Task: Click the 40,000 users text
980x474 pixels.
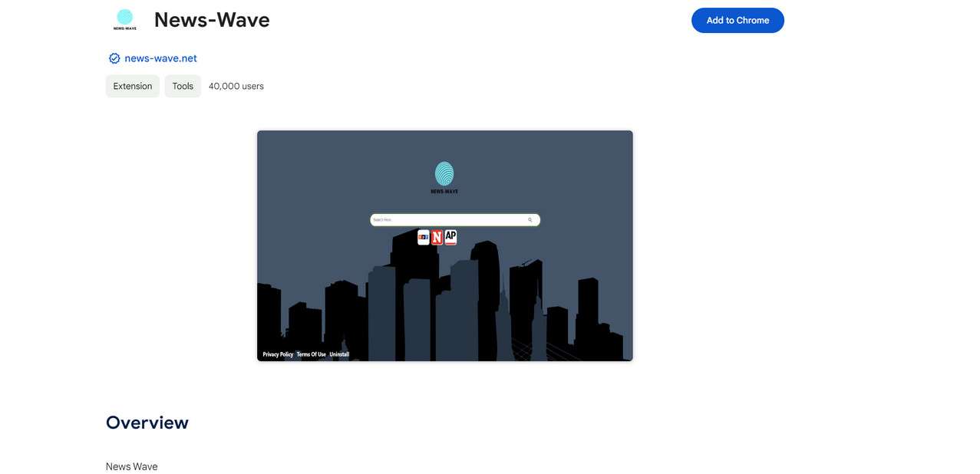Action: point(236,86)
